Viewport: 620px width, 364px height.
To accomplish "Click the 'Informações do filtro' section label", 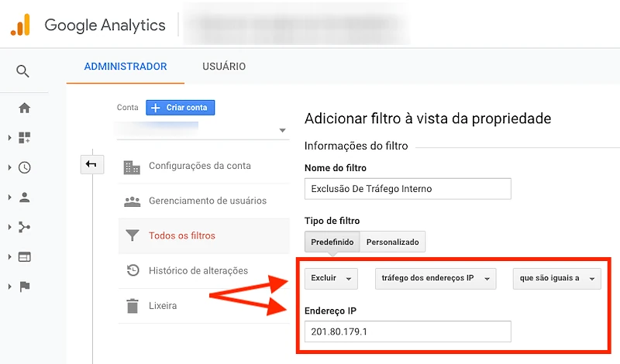I will [356, 146].
